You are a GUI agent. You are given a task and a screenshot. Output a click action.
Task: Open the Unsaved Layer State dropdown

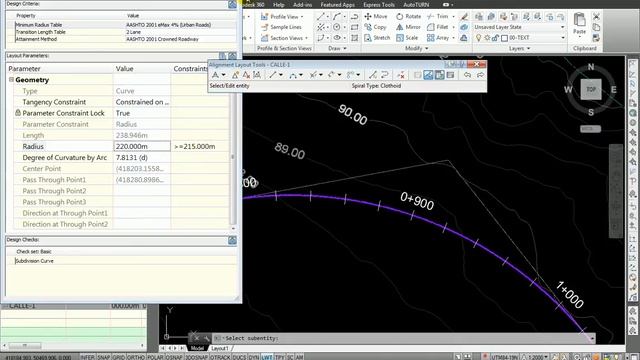click(x=562, y=27)
